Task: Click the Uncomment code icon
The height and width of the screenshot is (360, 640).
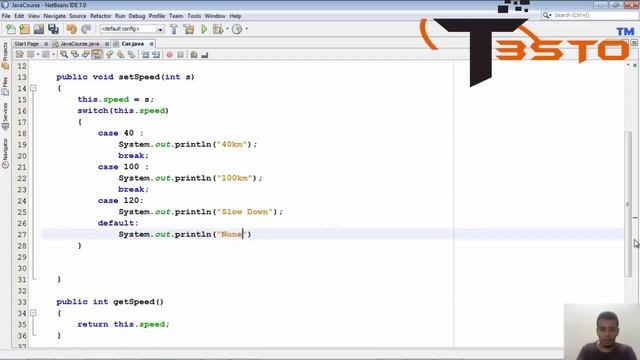Action: coord(204,55)
